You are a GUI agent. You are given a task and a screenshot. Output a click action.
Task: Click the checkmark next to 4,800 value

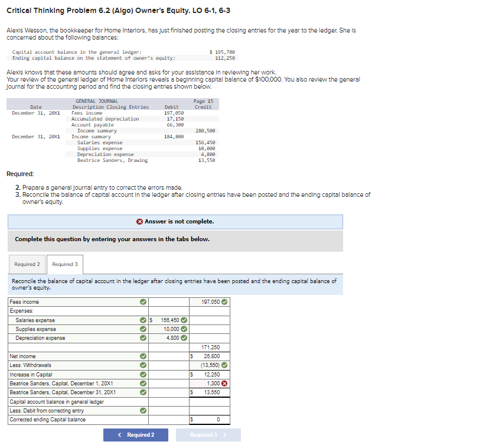tap(184, 338)
